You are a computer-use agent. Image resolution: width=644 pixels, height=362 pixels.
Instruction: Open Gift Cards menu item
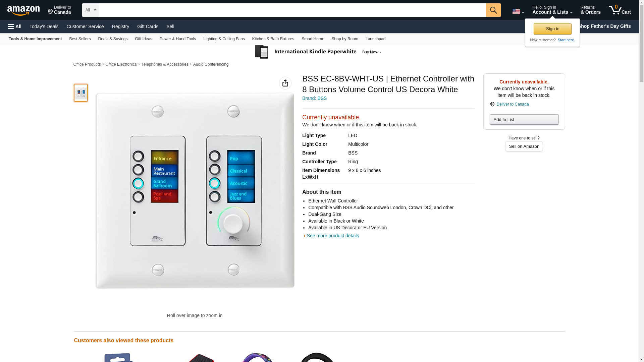[148, 26]
